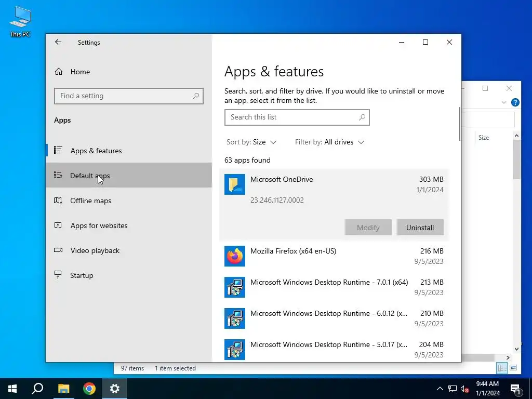Click the Video playback camera icon
This screenshot has height=399, width=532.
[58, 250]
